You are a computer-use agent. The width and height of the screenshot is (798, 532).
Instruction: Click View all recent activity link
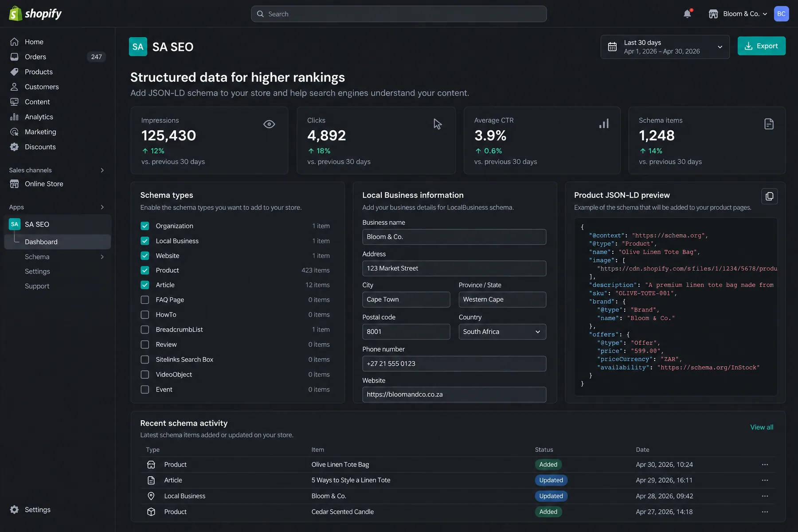[x=762, y=427]
